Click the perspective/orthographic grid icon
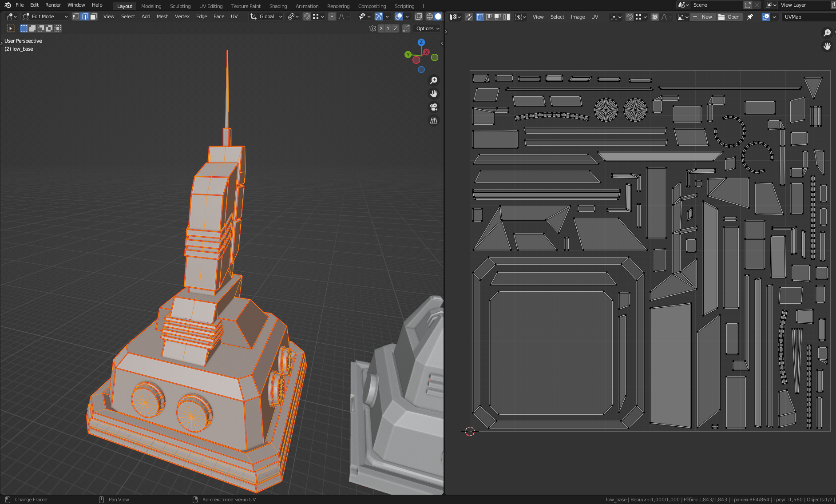The width and height of the screenshot is (836, 504). pyautogui.click(x=434, y=120)
